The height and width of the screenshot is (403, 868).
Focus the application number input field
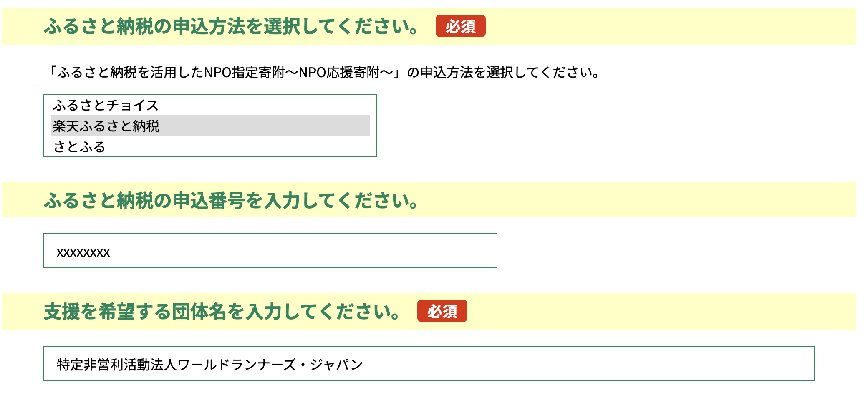tap(270, 251)
